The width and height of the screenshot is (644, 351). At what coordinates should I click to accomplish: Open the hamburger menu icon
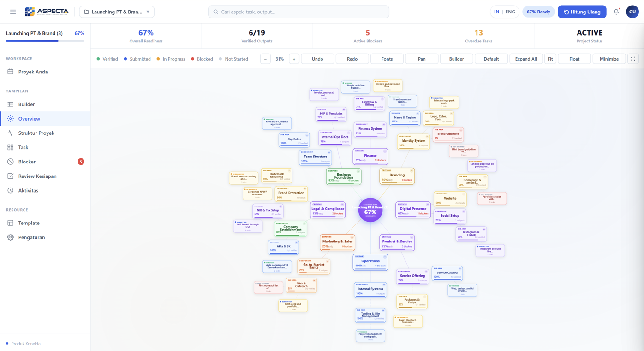coord(13,12)
